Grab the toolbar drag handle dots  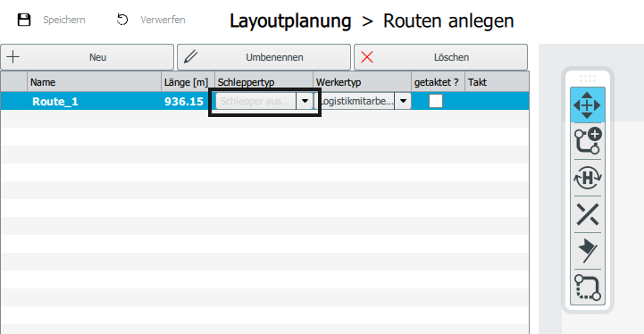(x=588, y=79)
